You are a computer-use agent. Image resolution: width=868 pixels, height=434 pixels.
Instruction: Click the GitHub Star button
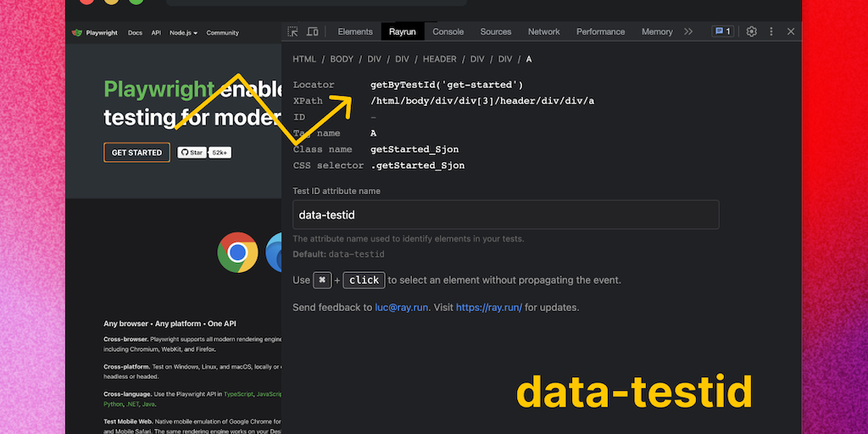click(192, 153)
